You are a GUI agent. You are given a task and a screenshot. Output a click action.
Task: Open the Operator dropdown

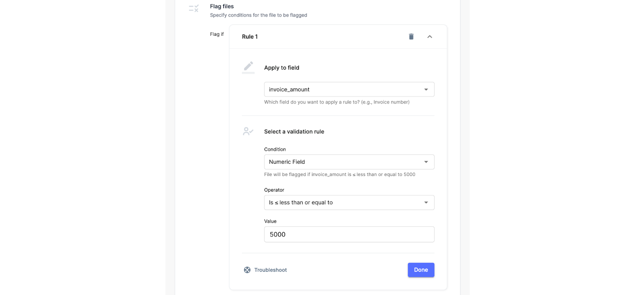(349, 203)
